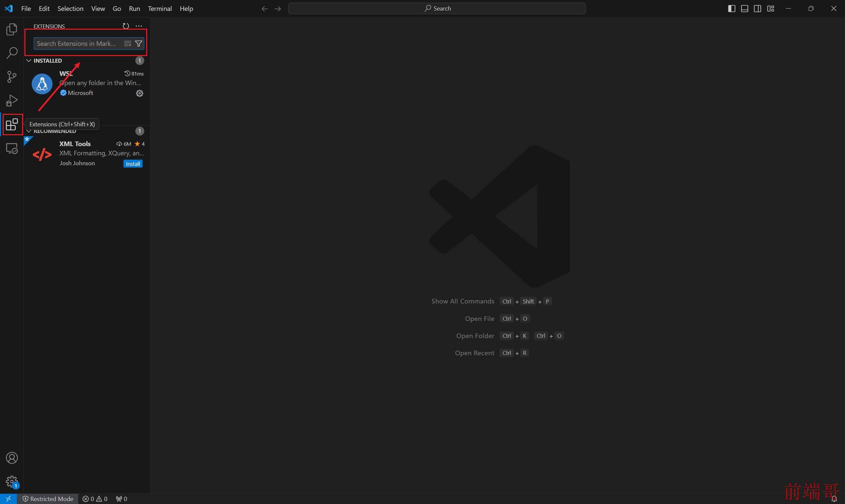The image size is (845, 504).
Task: Install the XML Tools extension
Action: (133, 164)
